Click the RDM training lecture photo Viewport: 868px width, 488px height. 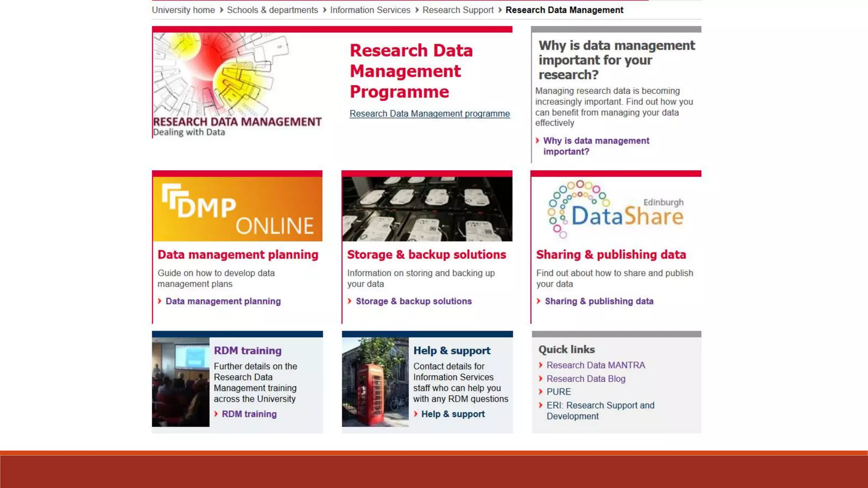tap(181, 382)
